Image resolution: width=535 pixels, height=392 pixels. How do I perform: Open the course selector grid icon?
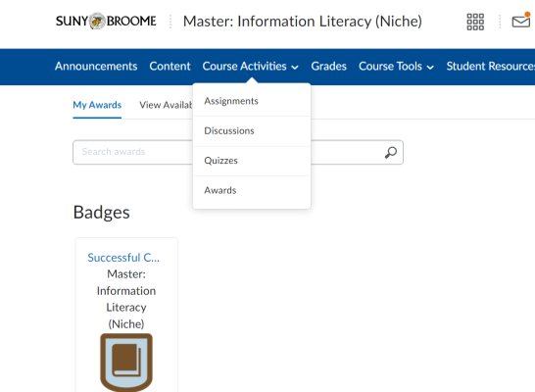coord(475,22)
